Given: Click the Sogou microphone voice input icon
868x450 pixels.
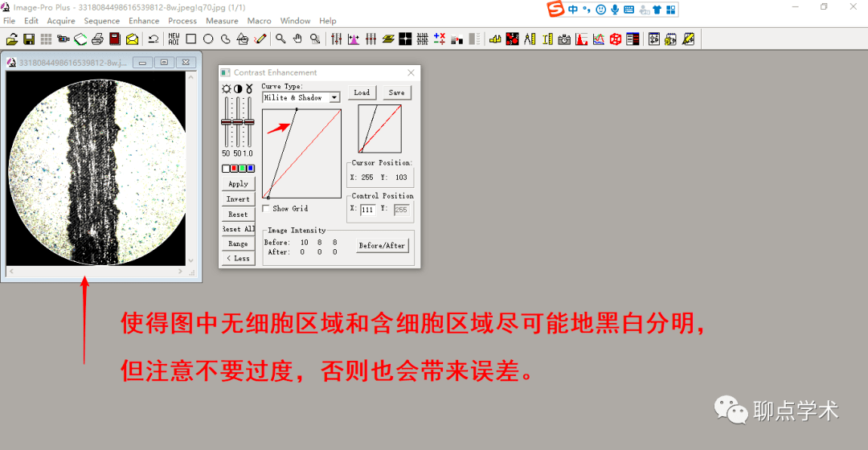Looking at the screenshot, I should click(615, 10).
